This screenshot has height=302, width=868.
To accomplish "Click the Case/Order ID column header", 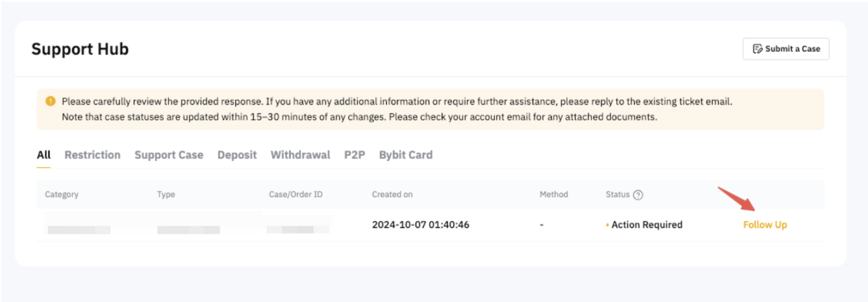I will pos(297,195).
